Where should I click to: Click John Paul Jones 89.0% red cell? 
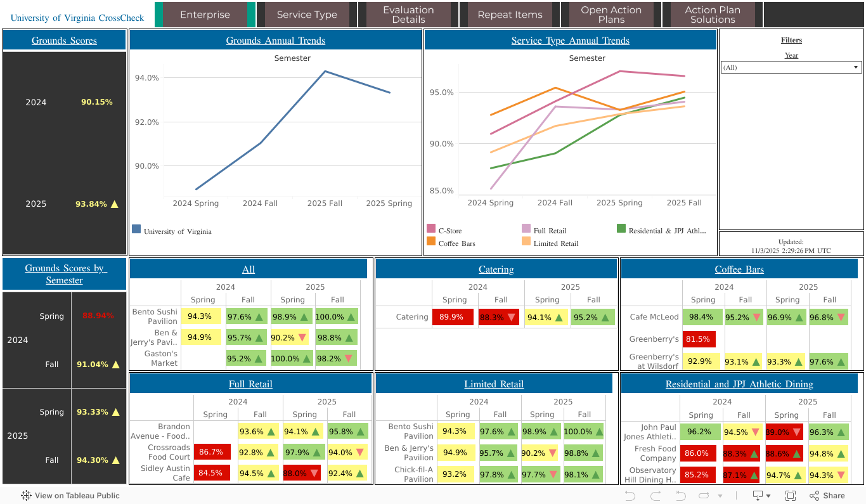tap(784, 432)
